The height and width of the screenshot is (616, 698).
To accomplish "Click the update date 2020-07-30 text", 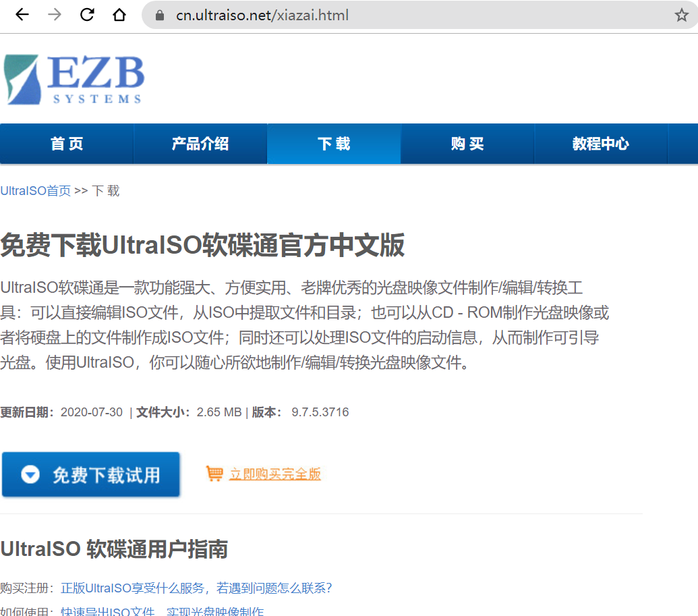I will pyautogui.click(x=92, y=412).
